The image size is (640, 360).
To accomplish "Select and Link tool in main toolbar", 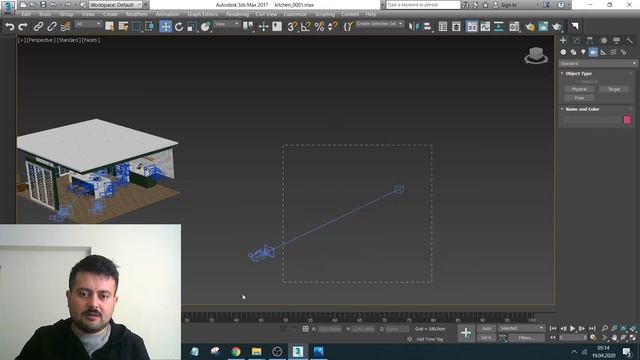I will click(38, 27).
